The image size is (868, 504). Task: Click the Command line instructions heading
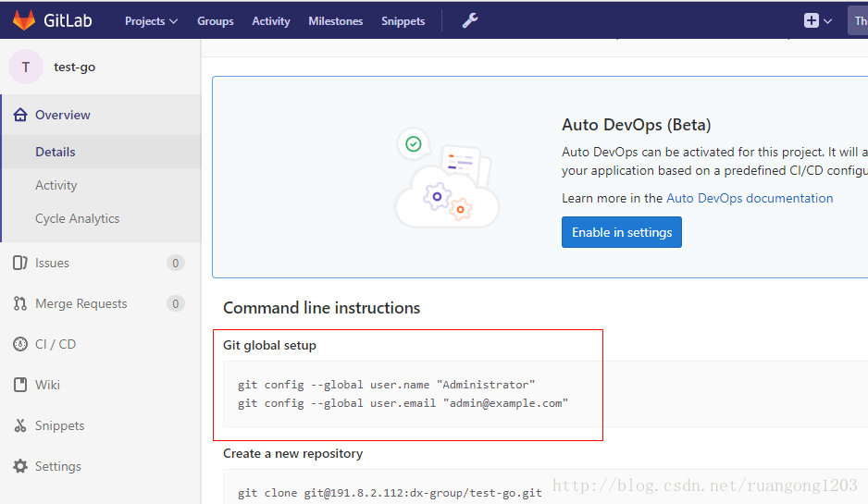coord(322,308)
